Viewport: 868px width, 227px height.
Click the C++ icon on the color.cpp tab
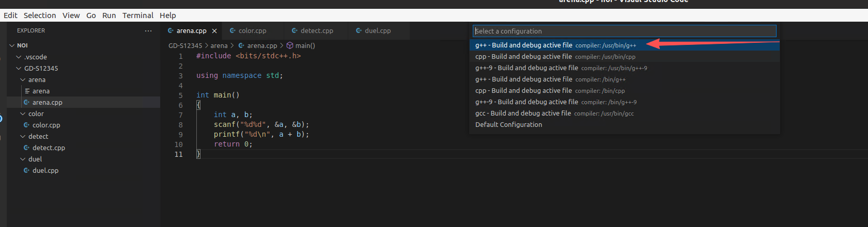coord(233,31)
